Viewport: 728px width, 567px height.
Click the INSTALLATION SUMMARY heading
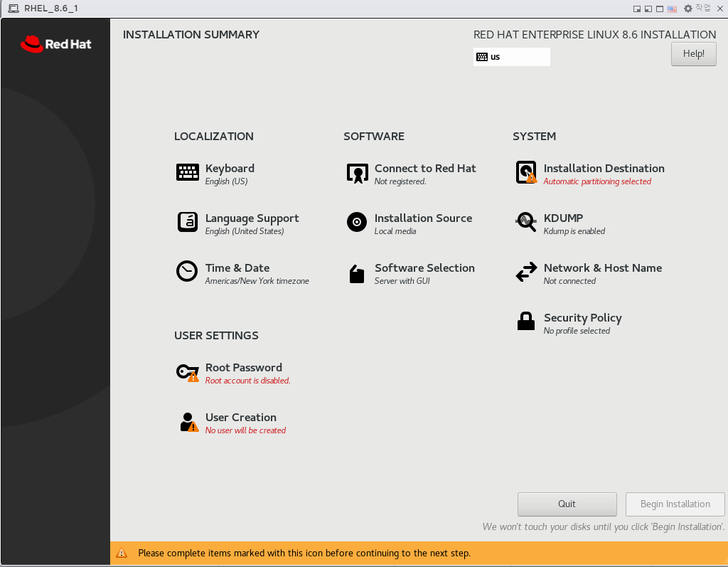pos(191,35)
